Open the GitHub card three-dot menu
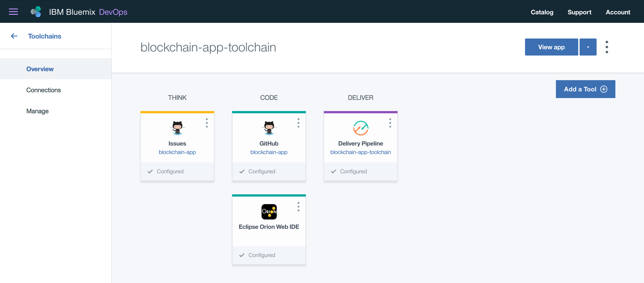Viewport: 644px width, 283px height. [298, 123]
